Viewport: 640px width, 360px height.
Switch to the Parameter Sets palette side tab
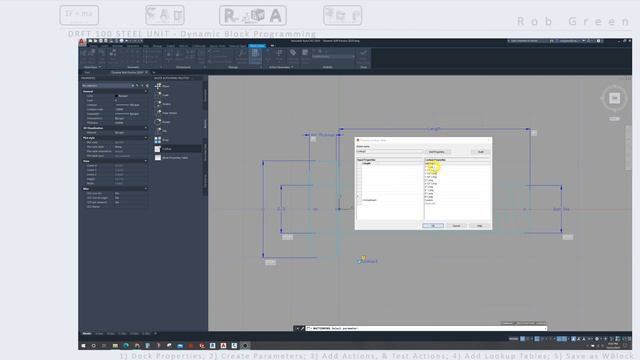(x=205, y=152)
